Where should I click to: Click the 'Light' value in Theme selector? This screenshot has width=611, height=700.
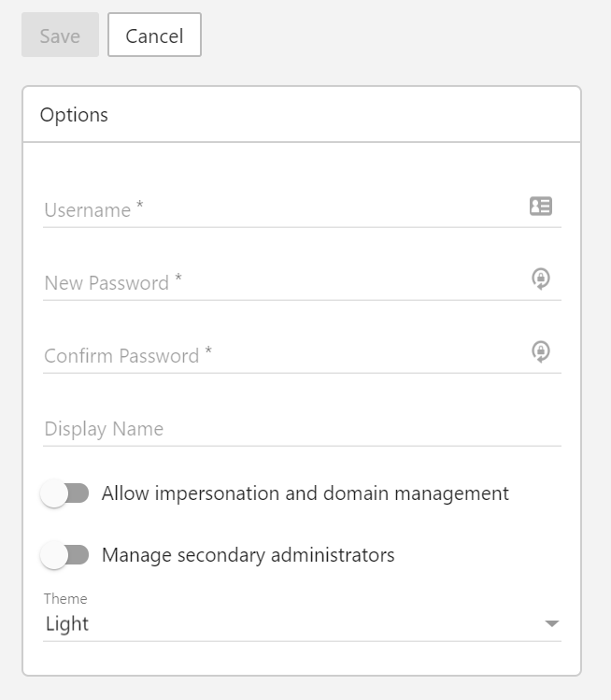coord(67,624)
